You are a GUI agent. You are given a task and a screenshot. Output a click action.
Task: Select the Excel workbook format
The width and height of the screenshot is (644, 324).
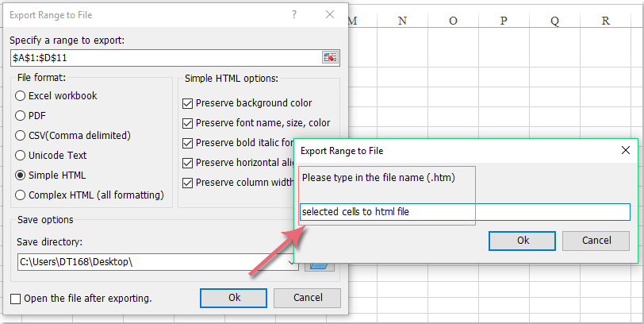[21, 96]
